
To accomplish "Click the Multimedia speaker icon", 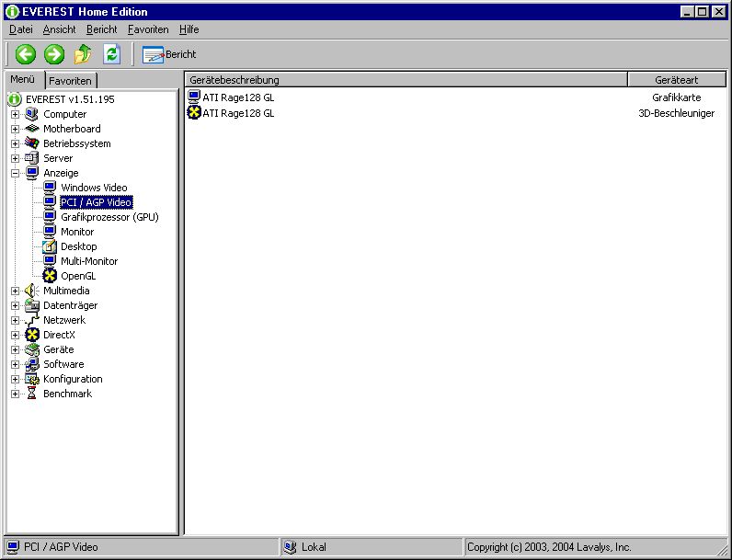I will tap(32, 291).
